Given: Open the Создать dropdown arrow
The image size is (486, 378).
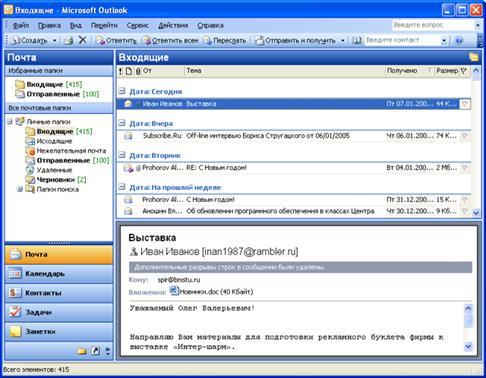Looking at the screenshot, I should point(55,41).
